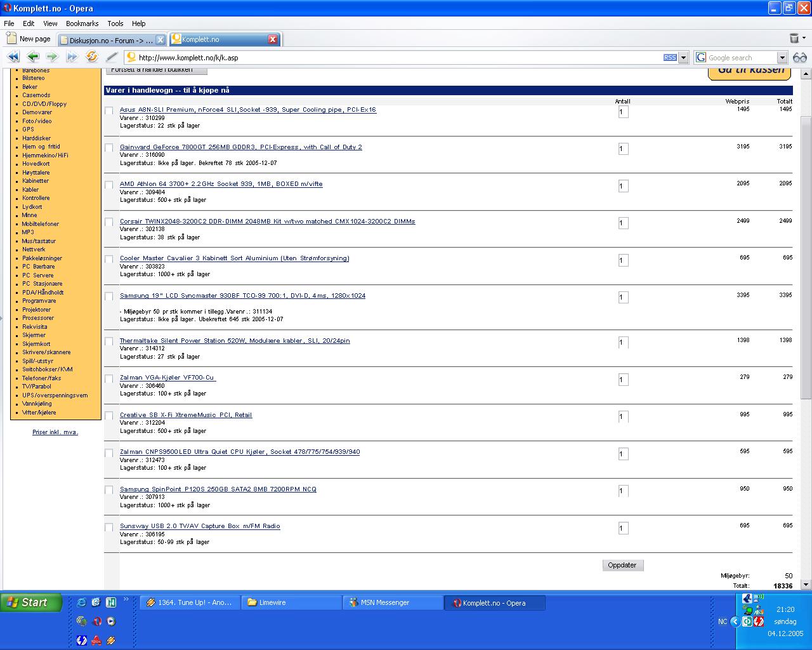Open the Hovedkort category in sidebar

pyautogui.click(x=36, y=164)
